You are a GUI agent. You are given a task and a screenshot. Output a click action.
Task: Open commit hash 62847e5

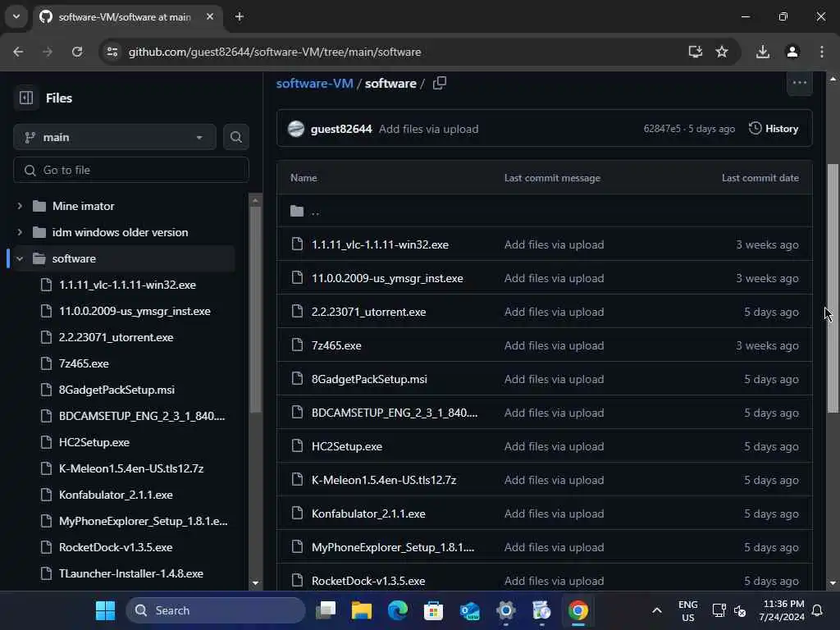[x=662, y=129]
